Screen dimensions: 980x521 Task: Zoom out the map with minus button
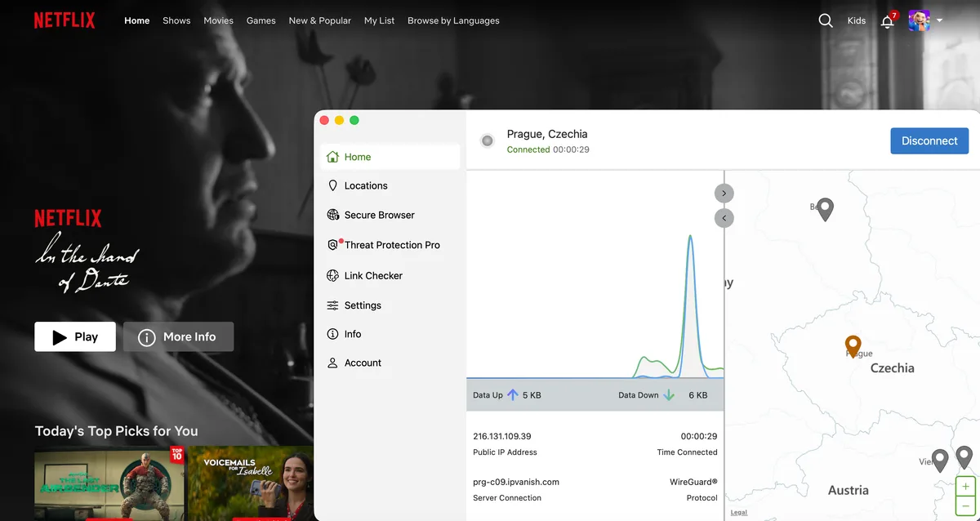tap(965, 505)
